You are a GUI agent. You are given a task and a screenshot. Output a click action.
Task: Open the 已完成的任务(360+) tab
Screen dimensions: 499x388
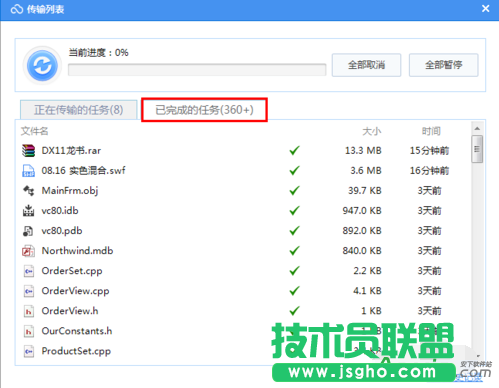204,110
